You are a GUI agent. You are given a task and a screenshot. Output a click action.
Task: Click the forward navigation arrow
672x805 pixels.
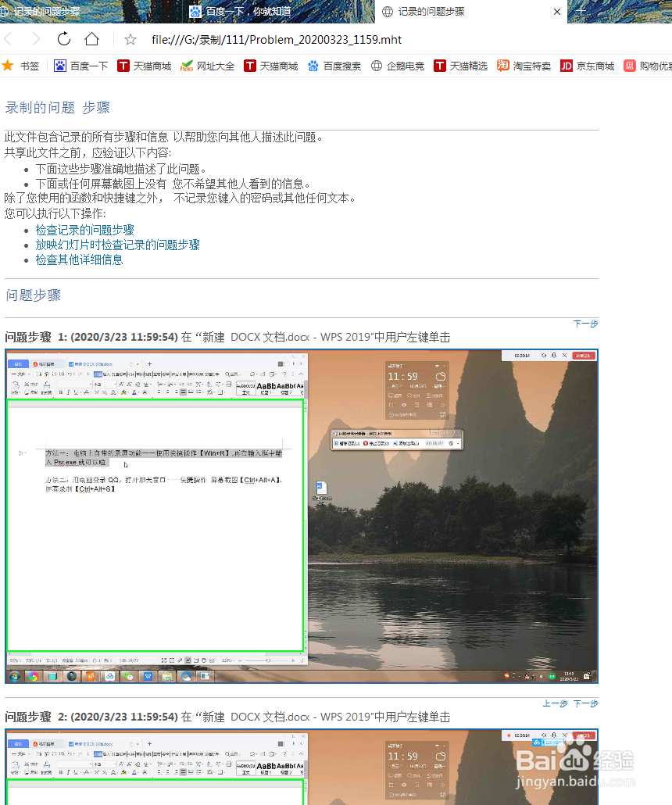tap(36, 39)
